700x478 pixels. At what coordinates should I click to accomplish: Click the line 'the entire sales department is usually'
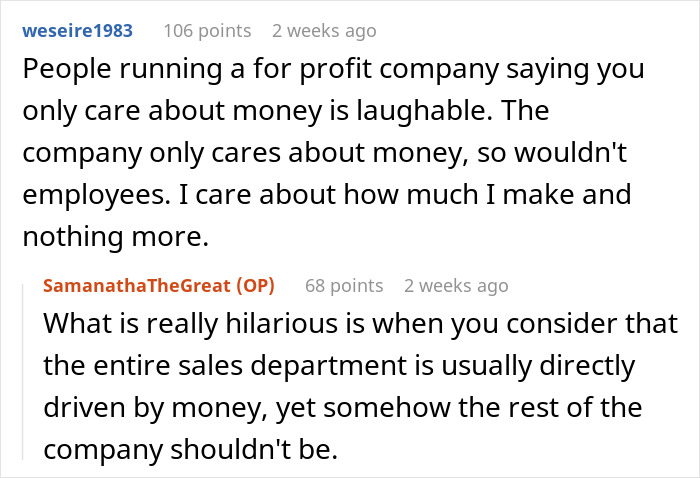tap(340, 366)
